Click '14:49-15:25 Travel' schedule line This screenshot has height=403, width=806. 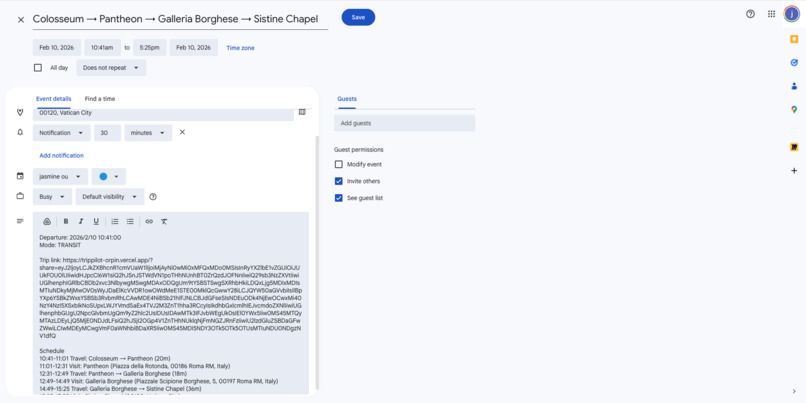[x=120, y=389]
